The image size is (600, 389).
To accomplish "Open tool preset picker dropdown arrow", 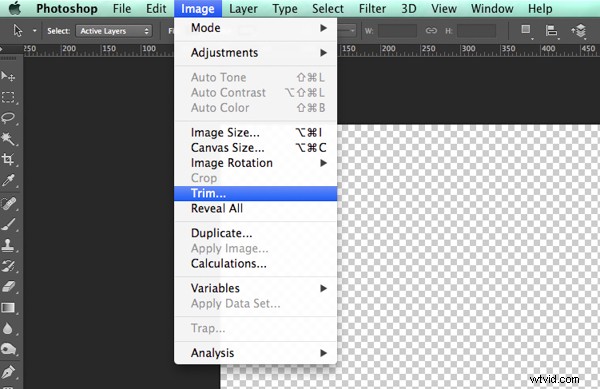I will [34, 31].
